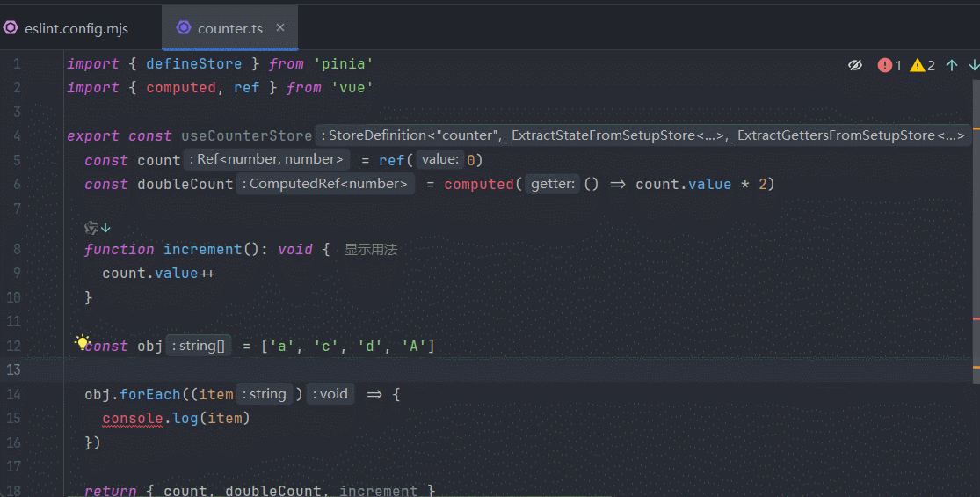Screen dimensions: 980x497
Task: Click count.value++ statement on line 9
Action: 158,274
